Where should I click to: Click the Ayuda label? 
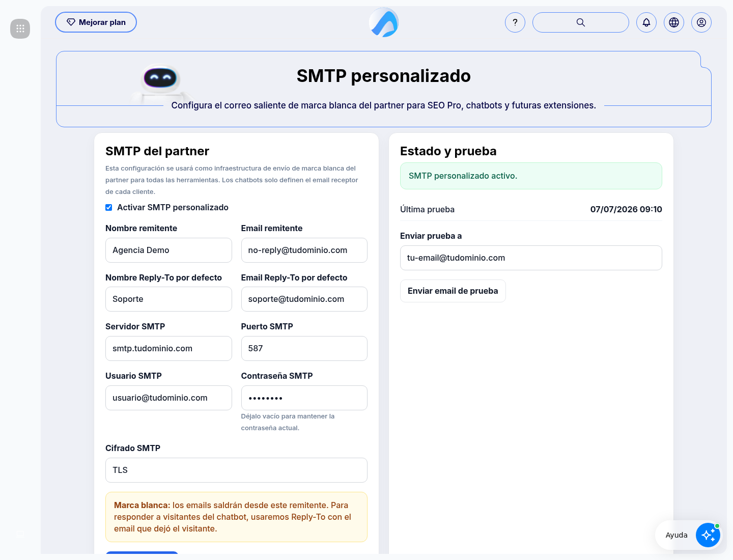tap(676, 535)
